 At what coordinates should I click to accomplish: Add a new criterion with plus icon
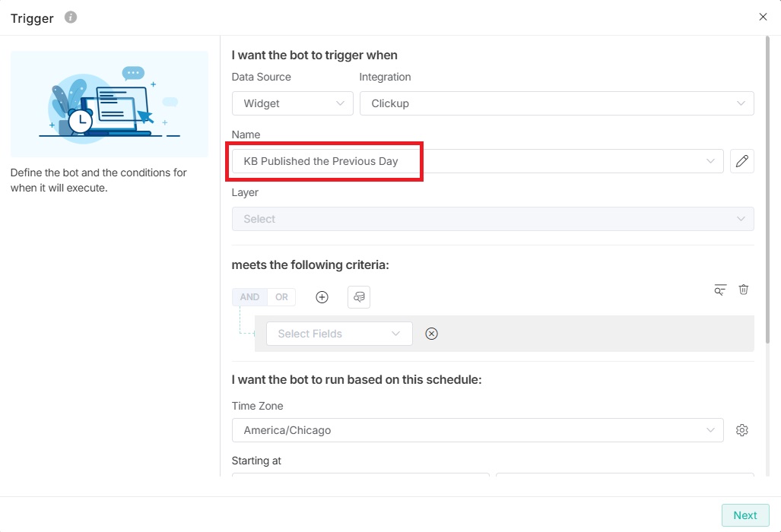pyautogui.click(x=322, y=297)
